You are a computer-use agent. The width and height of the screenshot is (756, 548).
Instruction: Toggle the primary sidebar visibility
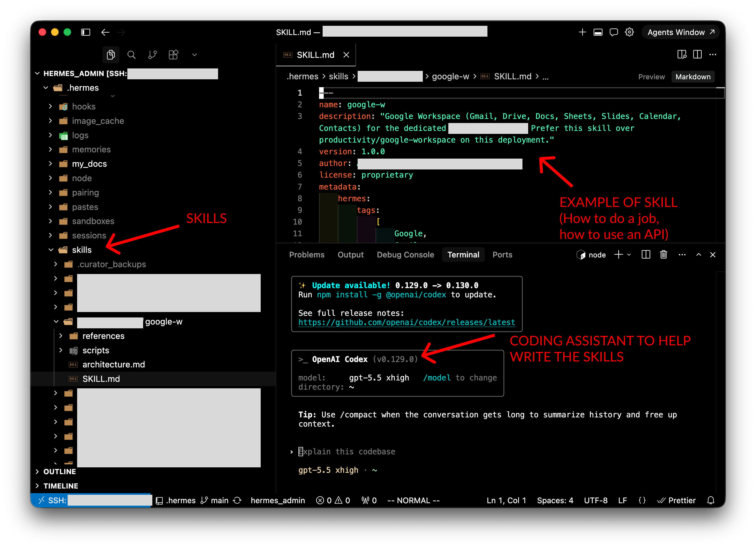(x=86, y=32)
